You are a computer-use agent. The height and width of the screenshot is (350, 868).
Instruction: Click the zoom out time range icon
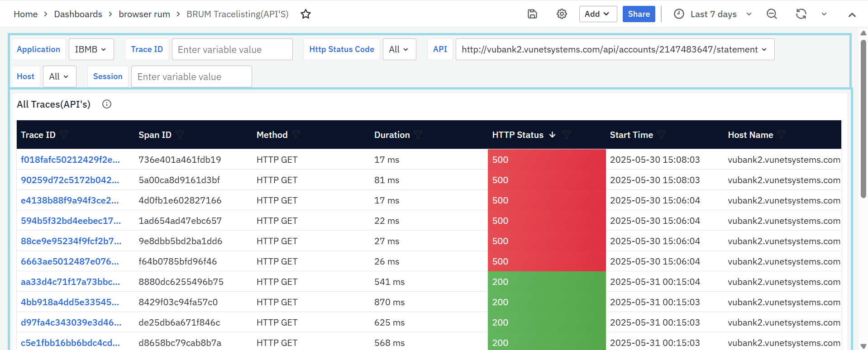click(x=772, y=14)
